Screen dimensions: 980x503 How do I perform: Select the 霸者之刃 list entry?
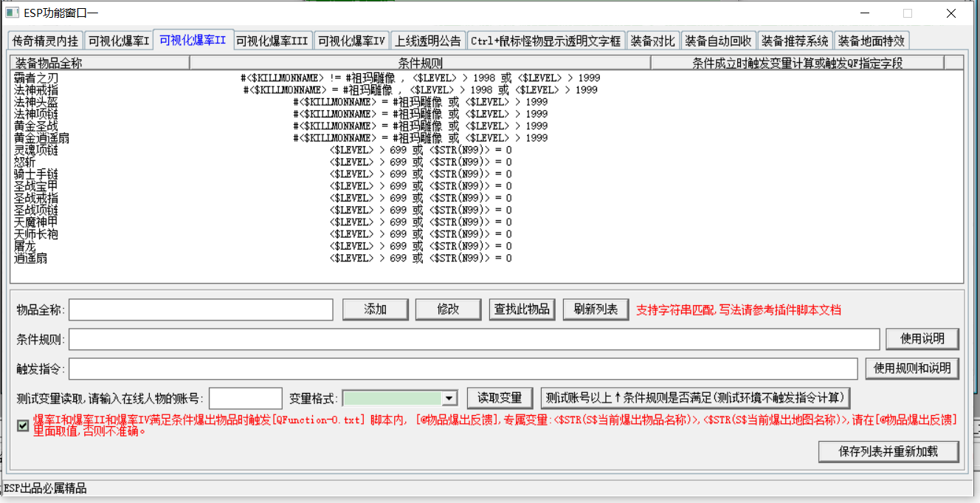point(36,78)
